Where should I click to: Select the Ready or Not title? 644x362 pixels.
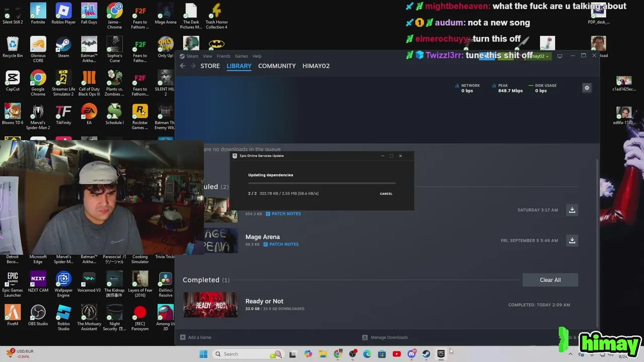click(264, 301)
